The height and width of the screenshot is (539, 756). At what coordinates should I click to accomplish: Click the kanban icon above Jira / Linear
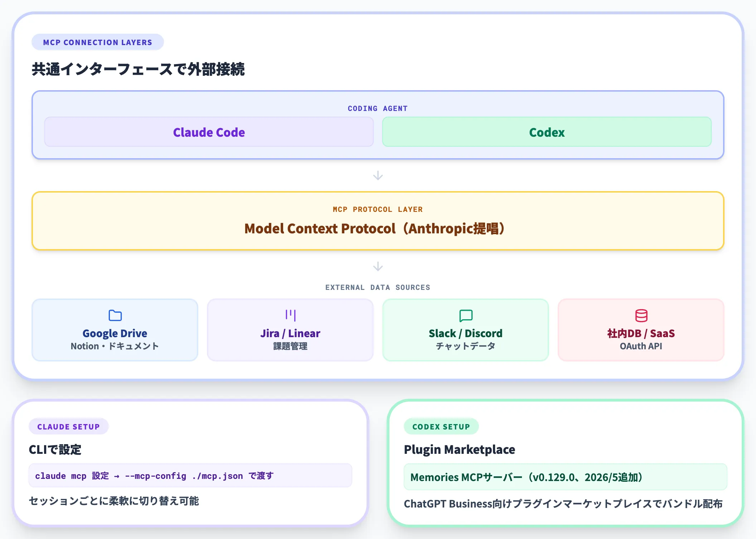290,315
